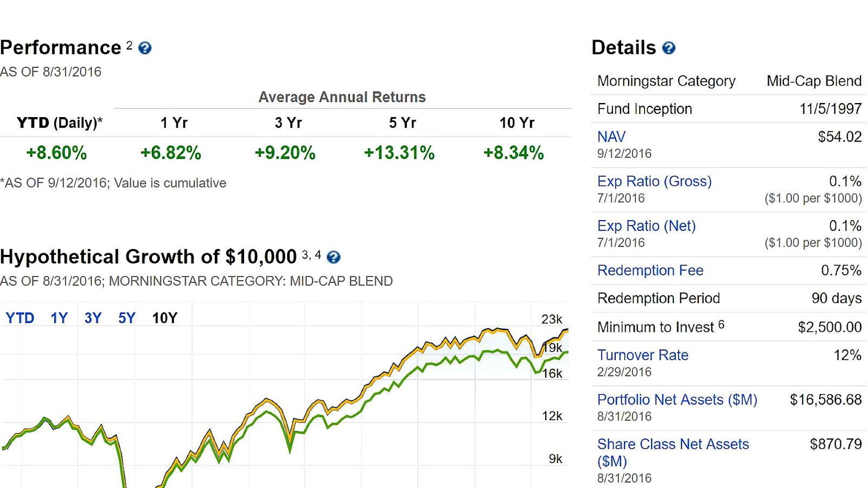The image size is (868, 488).
Task: Click the orange line at chart's right end
Action: (566, 330)
